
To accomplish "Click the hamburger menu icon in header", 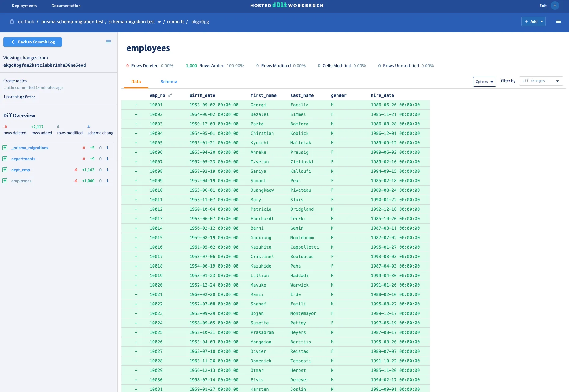I will click(558, 21).
